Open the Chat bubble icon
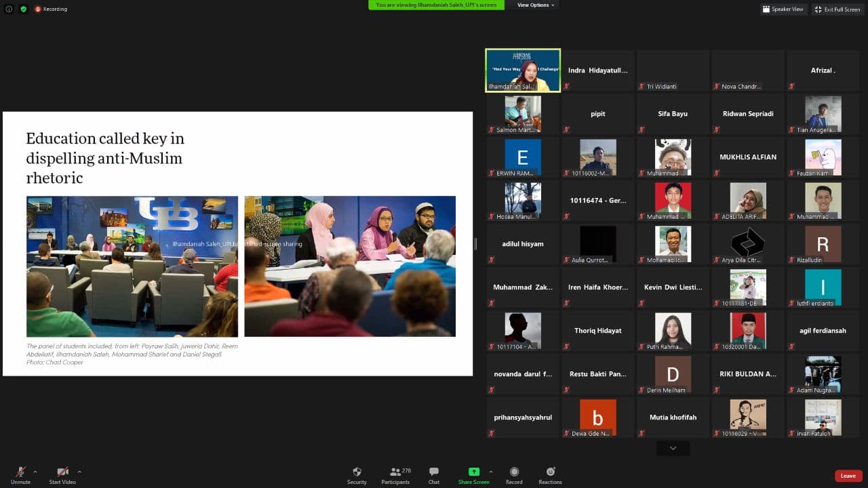 pos(434,472)
